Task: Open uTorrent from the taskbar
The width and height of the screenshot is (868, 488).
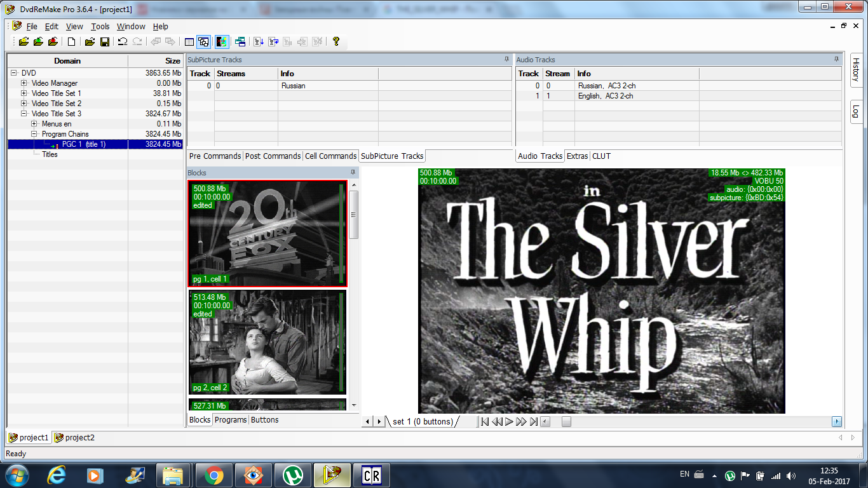Action: pyautogui.click(x=292, y=475)
